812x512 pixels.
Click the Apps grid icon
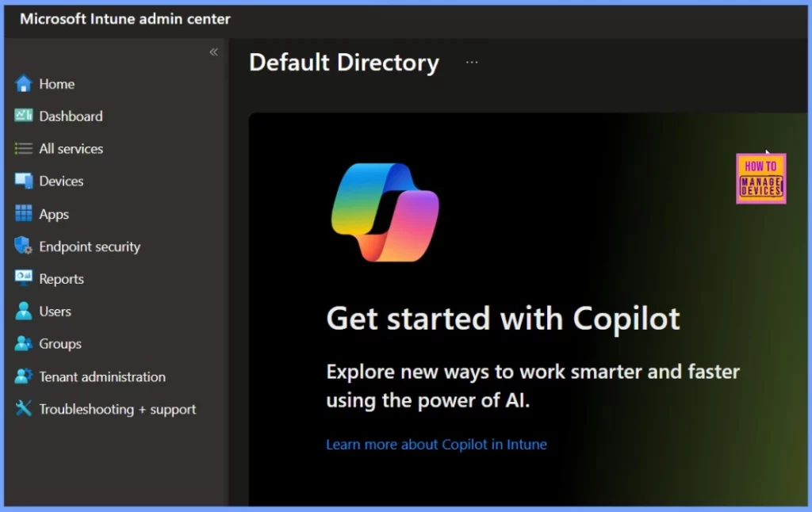point(23,213)
